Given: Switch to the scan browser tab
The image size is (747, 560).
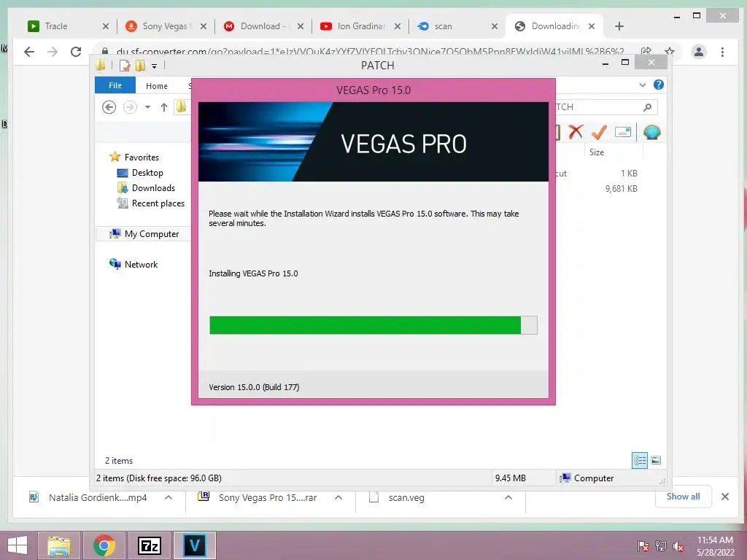Looking at the screenshot, I should point(457,26).
